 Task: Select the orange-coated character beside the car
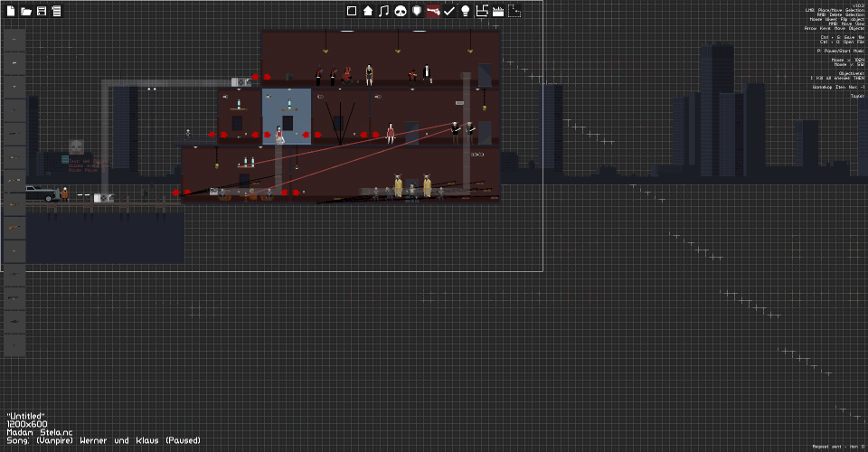65,193
